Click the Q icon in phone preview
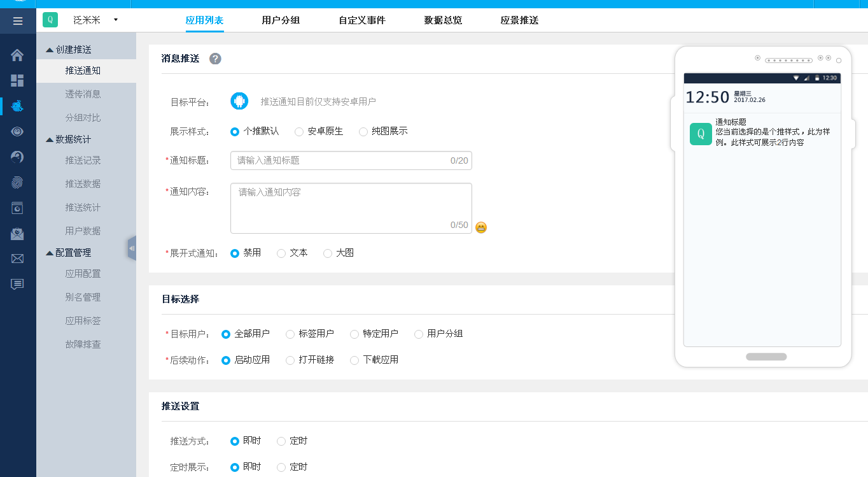Image resolution: width=868 pixels, height=477 pixels. (x=701, y=134)
